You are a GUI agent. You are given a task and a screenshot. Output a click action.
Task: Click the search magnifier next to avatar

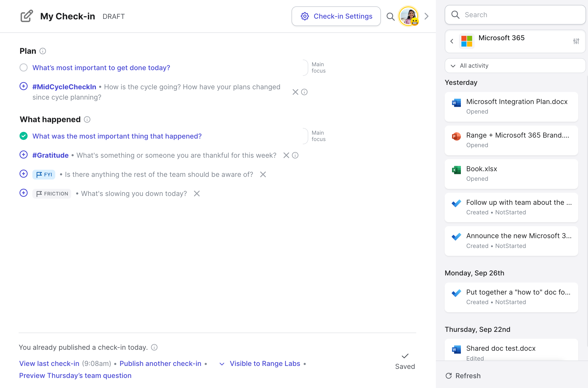[x=390, y=17]
